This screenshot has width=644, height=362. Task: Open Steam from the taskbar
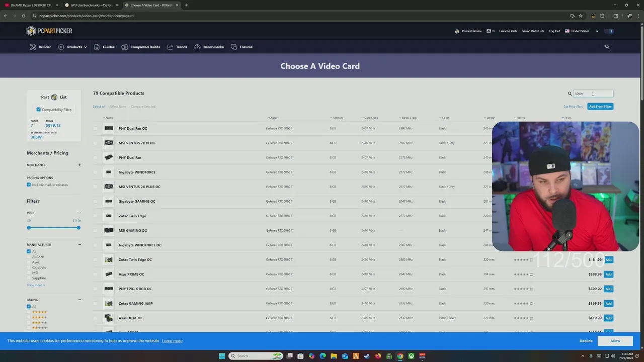pos(367,356)
